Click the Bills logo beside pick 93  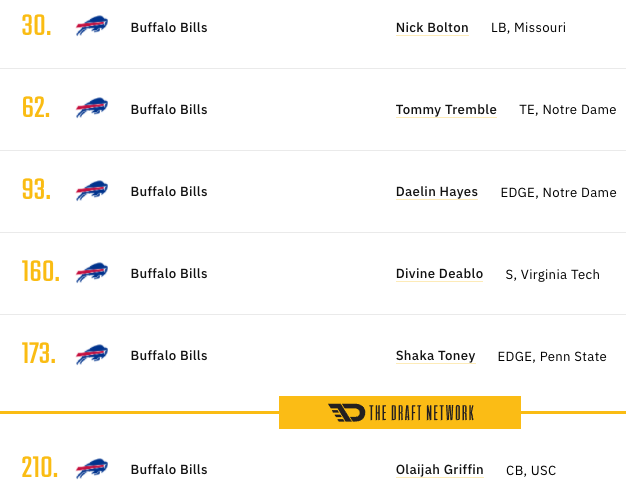coord(92,190)
